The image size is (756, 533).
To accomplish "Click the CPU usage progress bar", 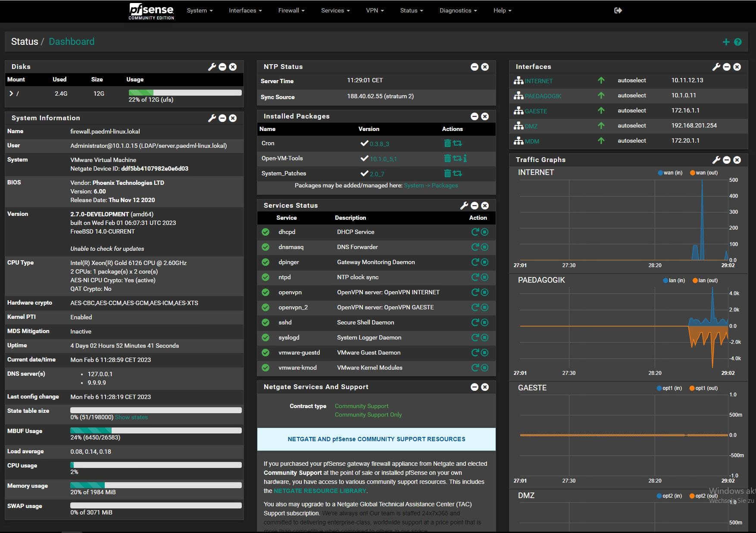I will (156, 465).
